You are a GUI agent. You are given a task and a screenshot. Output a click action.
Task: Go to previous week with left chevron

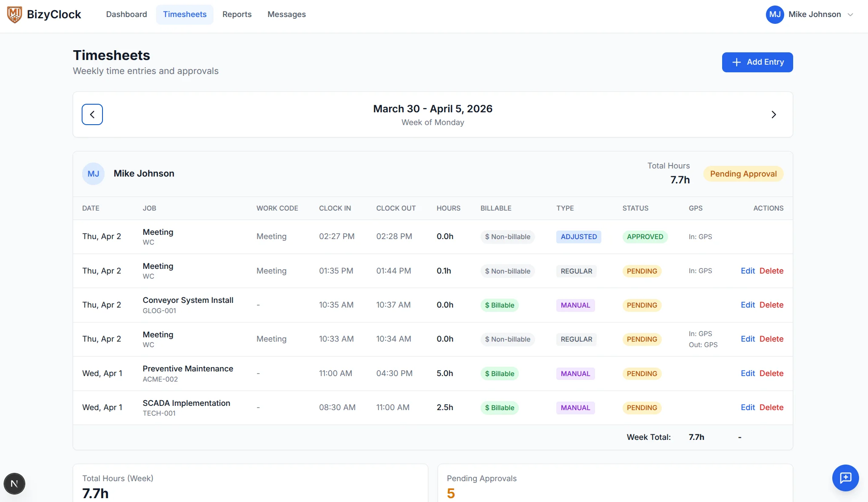(92, 114)
